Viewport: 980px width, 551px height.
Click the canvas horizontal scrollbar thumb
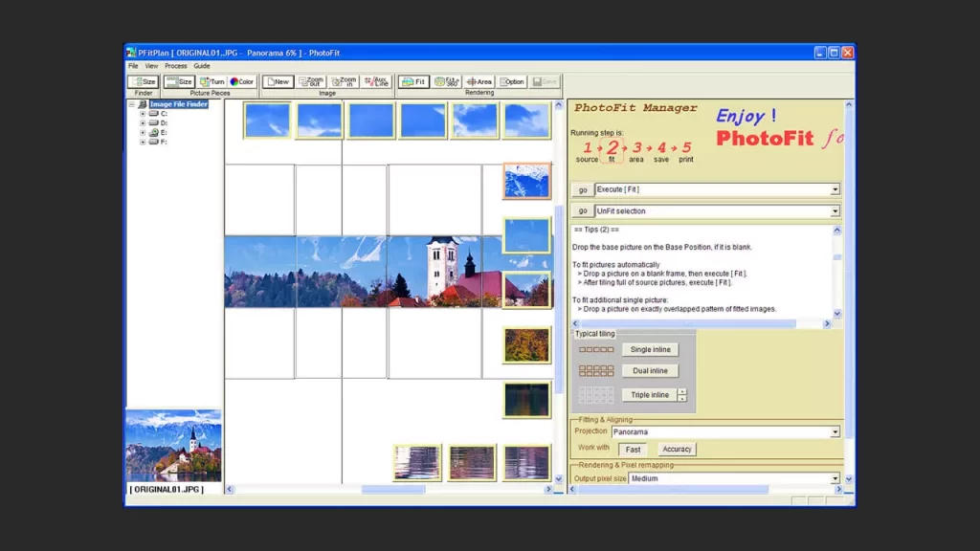[393, 489]
